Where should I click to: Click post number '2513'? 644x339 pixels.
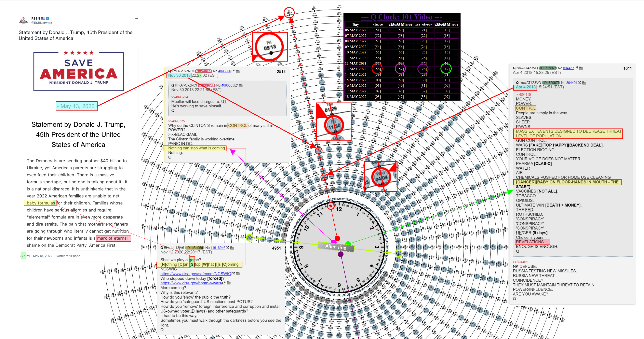point(281,72)
